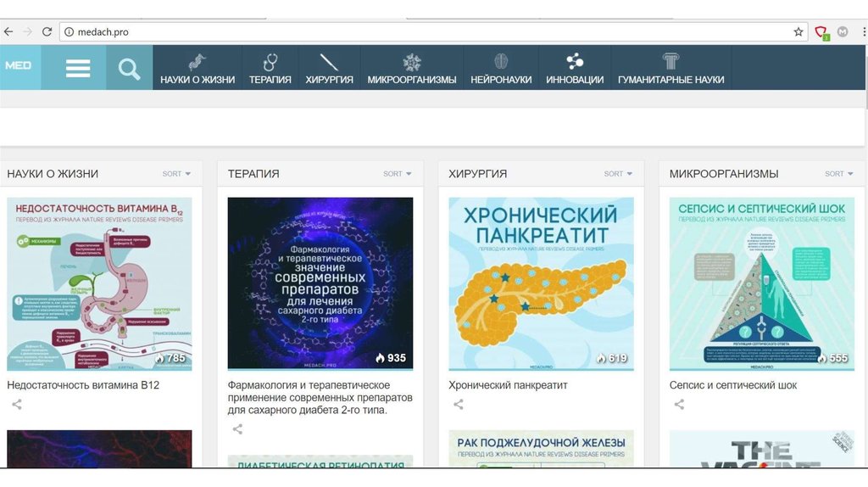Click the brain icon for Нейронауки
868x487 pixels.
[x=501, y=61]
